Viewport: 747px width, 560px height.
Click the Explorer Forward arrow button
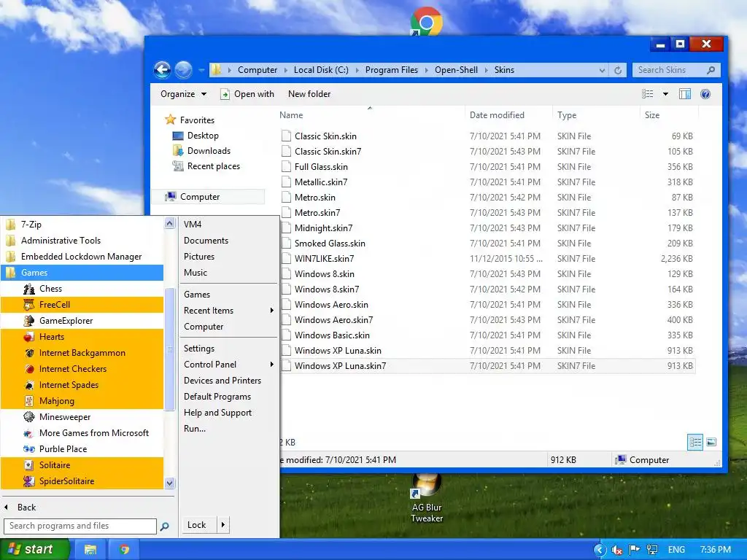183,70
